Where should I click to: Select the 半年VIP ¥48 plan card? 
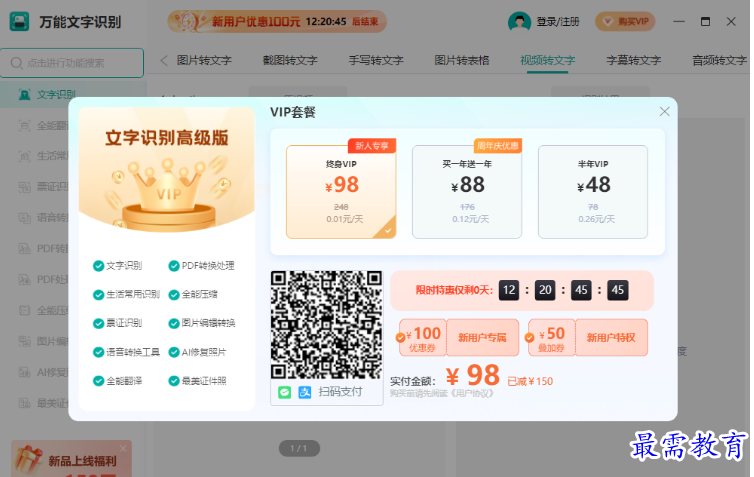(x=593, y=192)
